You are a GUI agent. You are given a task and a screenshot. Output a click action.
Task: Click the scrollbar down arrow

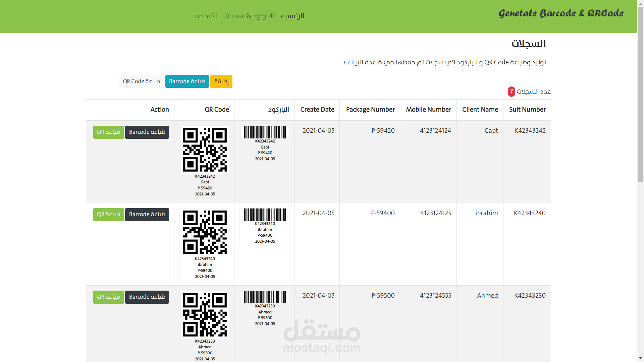[640, 359]
